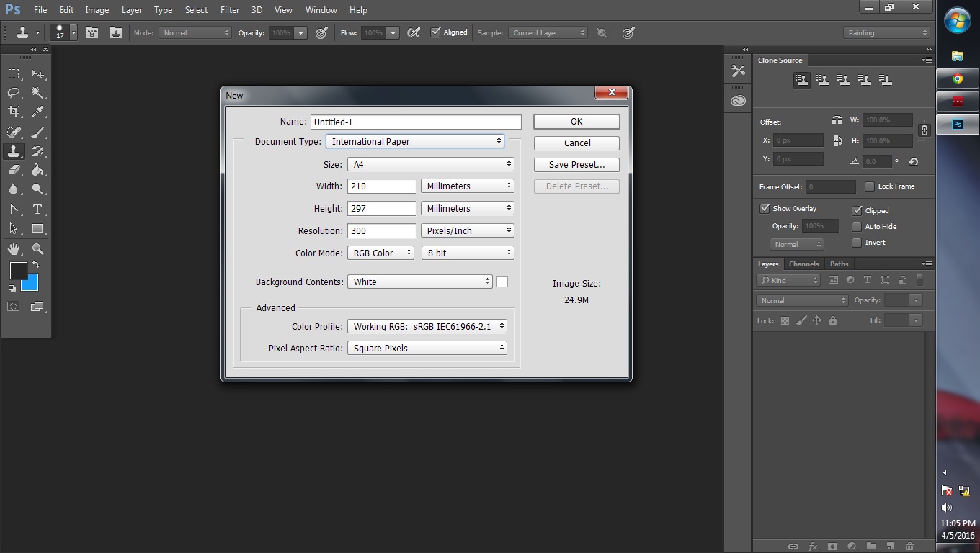Open the Document Type dropdown
The height and width of the screenshot is (553, 980).
(415, 142)
